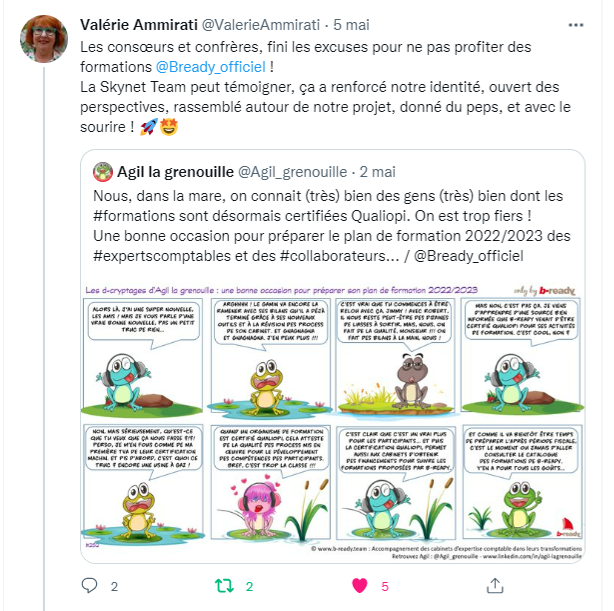This screenshot has width=614, height=611.
Task: Click the Agil la grenouille frog avatar
Action: pyautogui.click(x=103, y=172)
